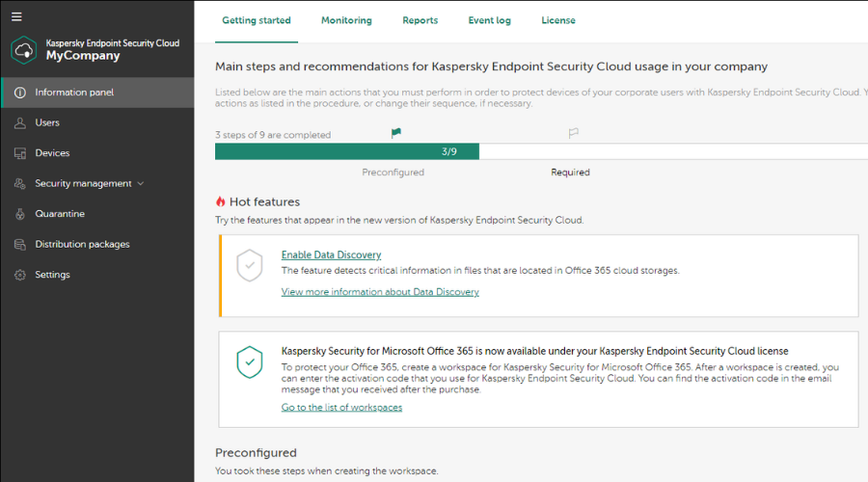Follow Go to the list of workspaces link
The image size is (868, 482).
tap(341, 408)
